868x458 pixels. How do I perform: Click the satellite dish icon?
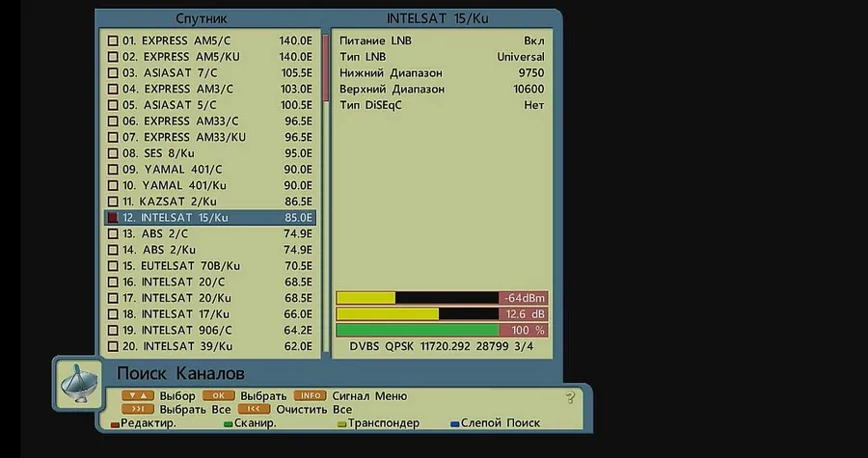tap(79, 384)
